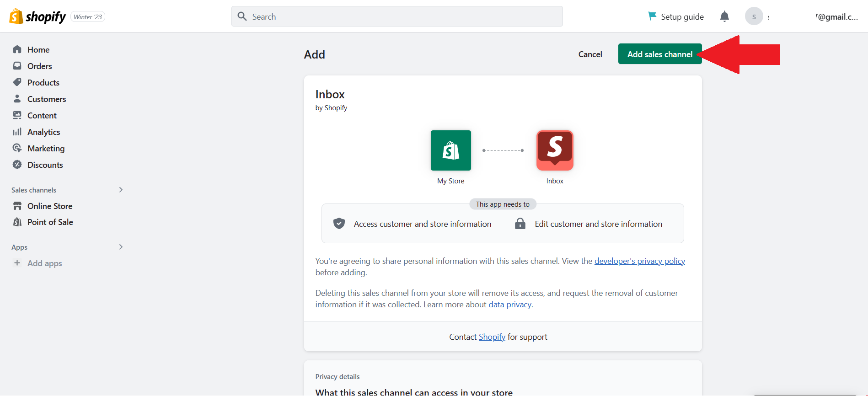
Task: Focus the Search field
Action: (397, 16)
